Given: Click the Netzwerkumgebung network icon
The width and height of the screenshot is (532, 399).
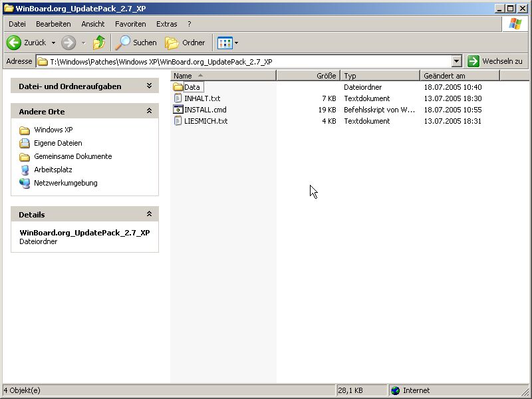Looking at the screenshot, I should coord(25,184).
